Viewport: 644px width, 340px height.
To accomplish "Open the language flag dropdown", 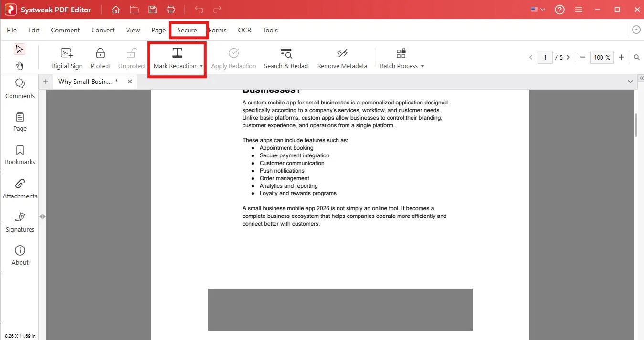I will [x=538, y=10].
